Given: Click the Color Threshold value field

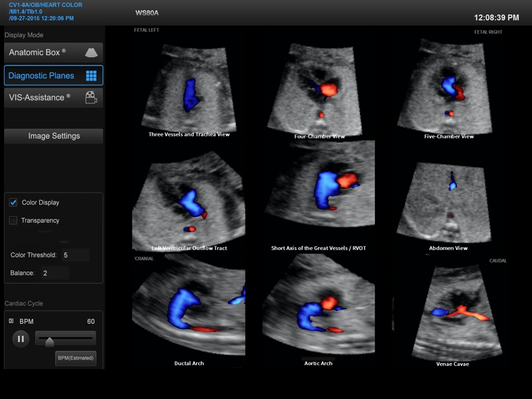Looking at the screenshot, I should click(74, 255).
